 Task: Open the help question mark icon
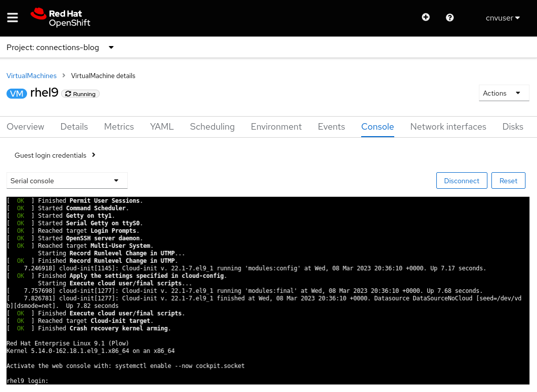click(450, 18)
